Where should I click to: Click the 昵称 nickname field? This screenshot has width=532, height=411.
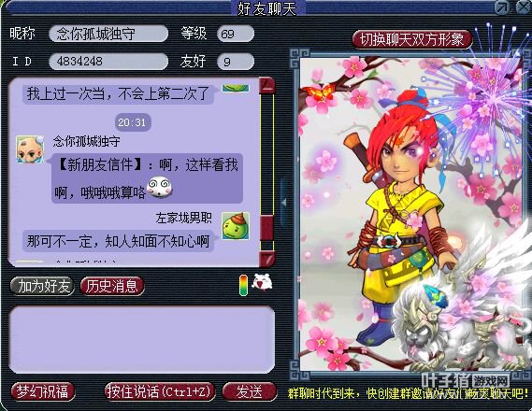[x=108, y=34]
